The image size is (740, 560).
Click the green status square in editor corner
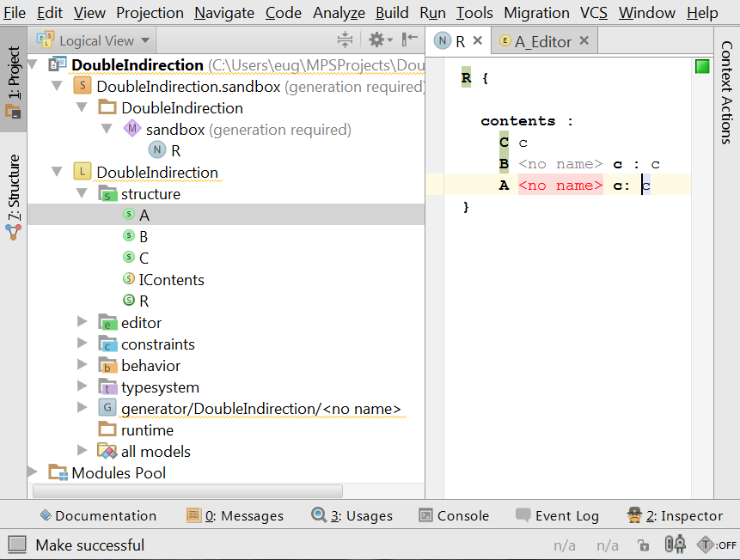point(702,66)
